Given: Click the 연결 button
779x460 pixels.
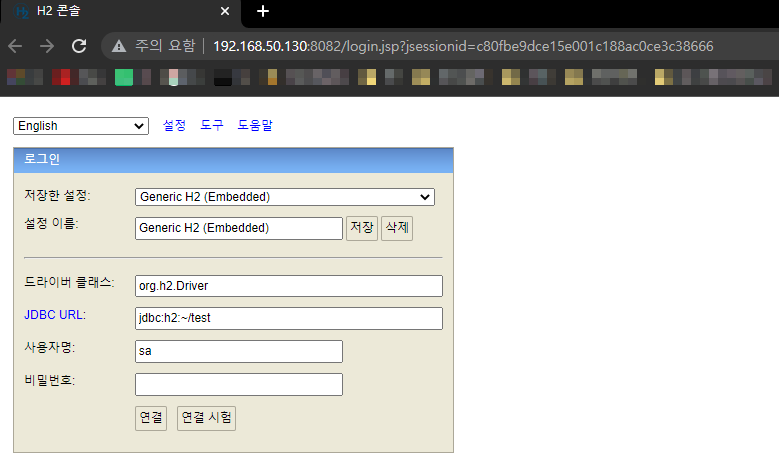Looking at the screenshot, I should click(151, 418).
